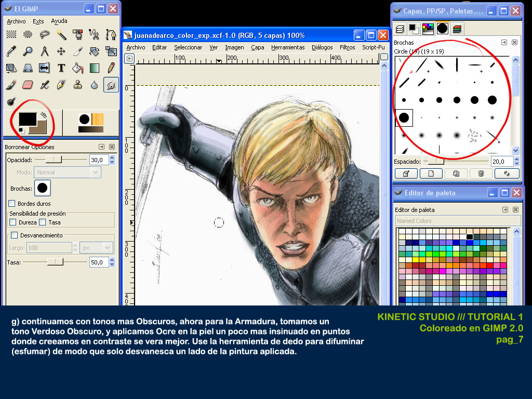532x399 pixels.
Task: Select the Crop knife tool
Action: (78, 51)
